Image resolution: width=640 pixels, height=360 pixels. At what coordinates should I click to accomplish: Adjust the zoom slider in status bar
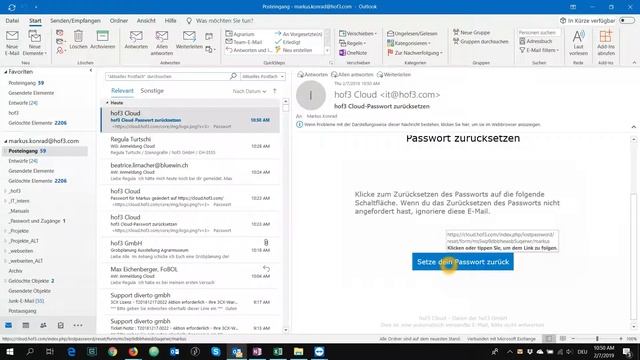pos(597,339)
